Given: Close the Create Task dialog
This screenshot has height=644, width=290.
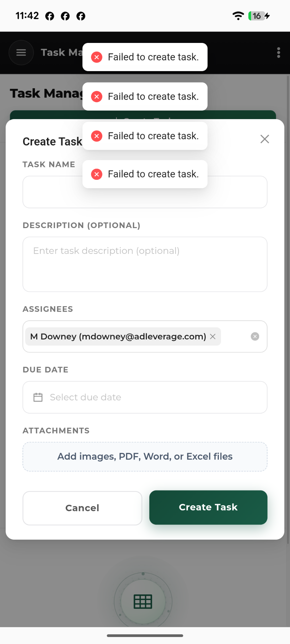Looking at the screenshot, I should [x=264, y=139].
